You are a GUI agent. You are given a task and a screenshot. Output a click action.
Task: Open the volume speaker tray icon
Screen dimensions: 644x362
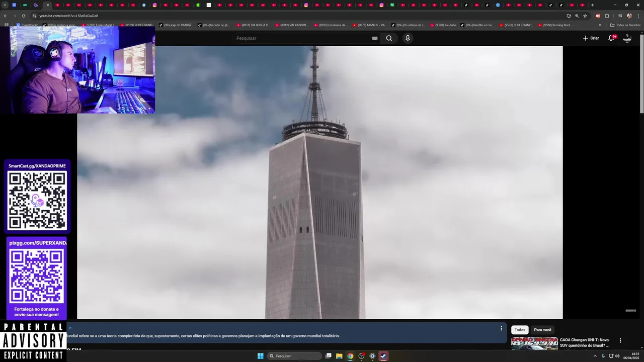(617, 356)
